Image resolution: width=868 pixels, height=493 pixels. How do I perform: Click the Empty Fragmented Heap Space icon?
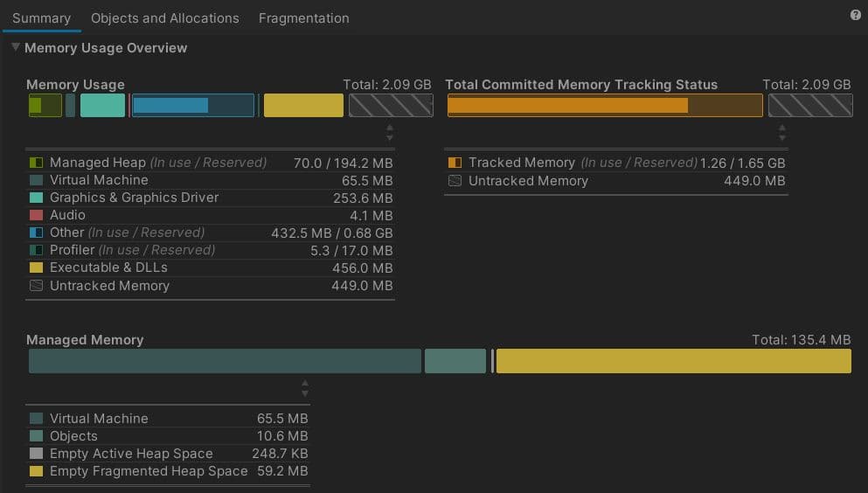(36, 471)
